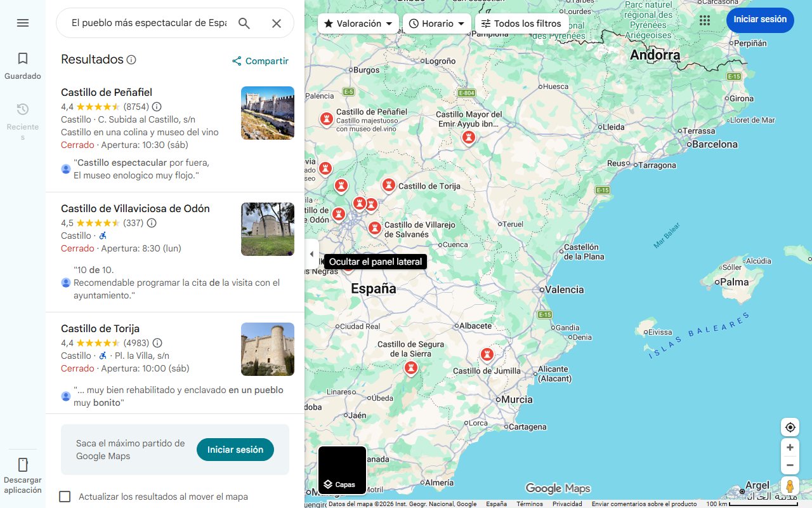Open the Google apps grid
812x508 pixels.
click(x=705, y=20)
